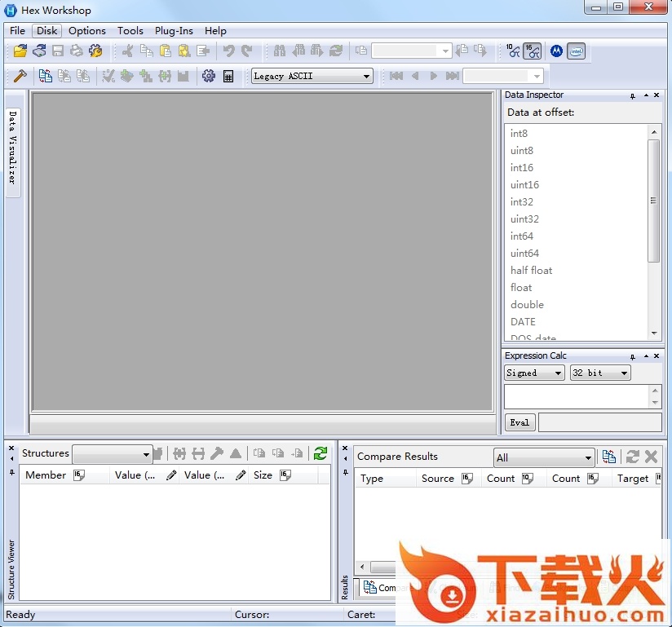Screen dimensions: 672x627
Task: Click the Paste clipboard icon
Action: [x=165, y=51]
